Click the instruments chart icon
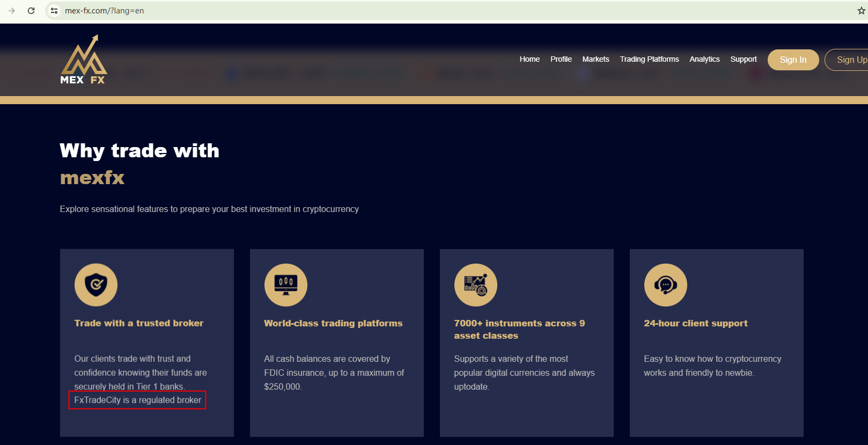868x445 pixels. click(x=476, y=284)
